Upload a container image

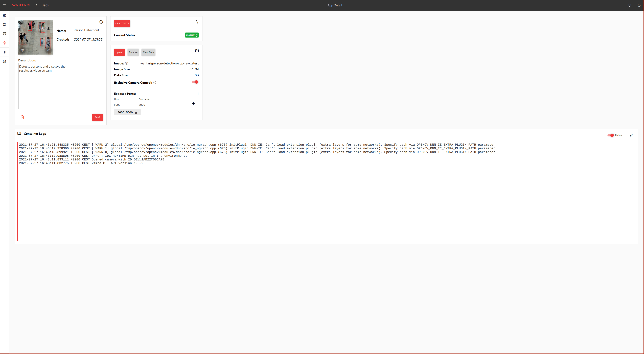coord(119,52)
